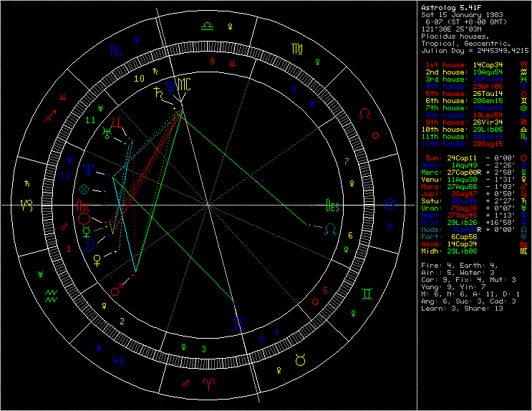Select the red Aries ram glyph on the wheel

pyautogui.click(x=209, y=385)
